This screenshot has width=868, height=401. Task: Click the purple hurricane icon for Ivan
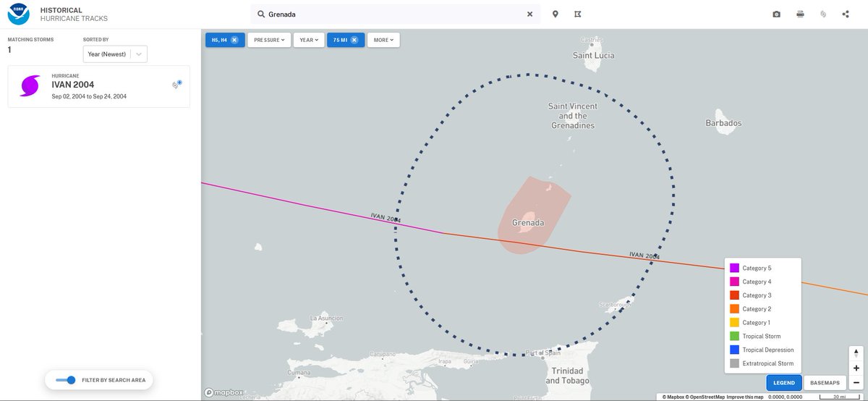(x=31, y=87)
